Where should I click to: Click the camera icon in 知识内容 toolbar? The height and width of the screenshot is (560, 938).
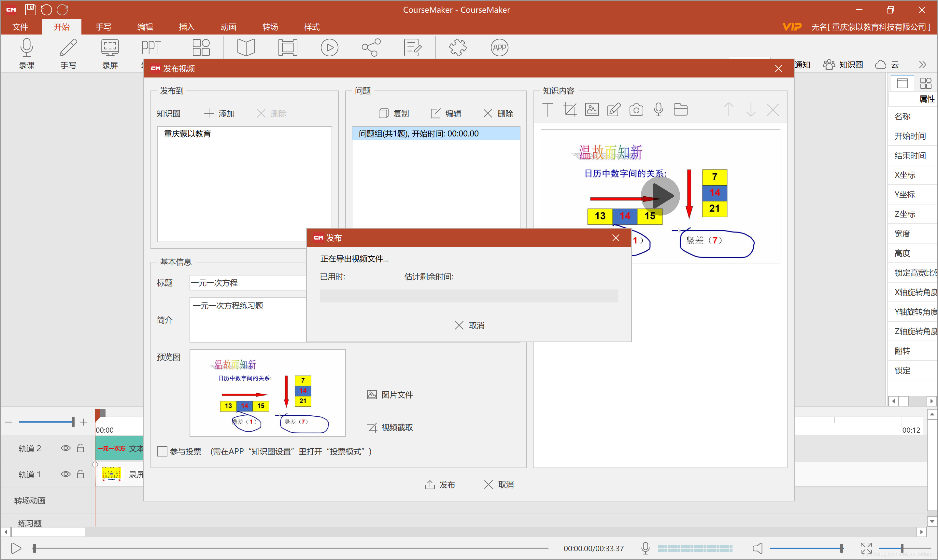(x=636, y=110)
